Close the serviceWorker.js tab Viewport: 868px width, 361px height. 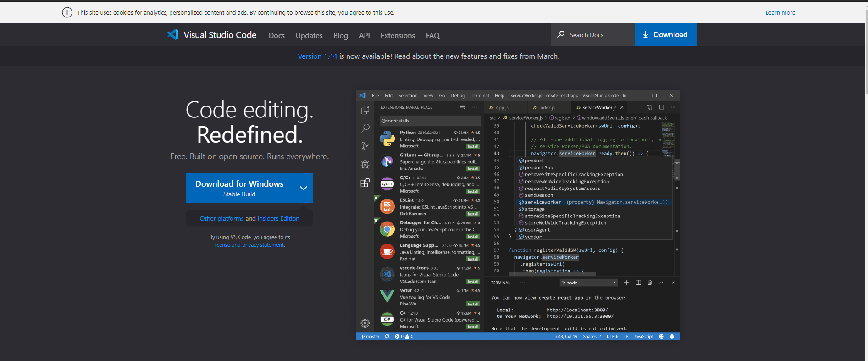622,107
